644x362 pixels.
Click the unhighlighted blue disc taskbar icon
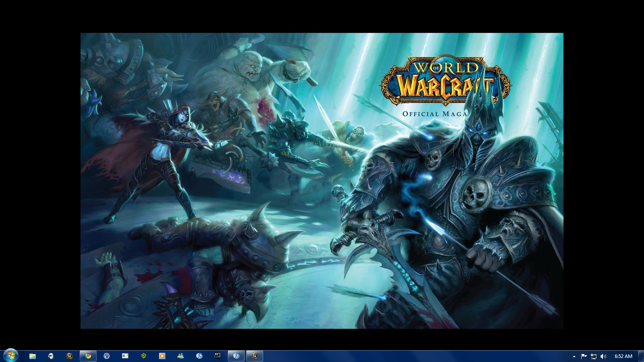pos(199,356)
